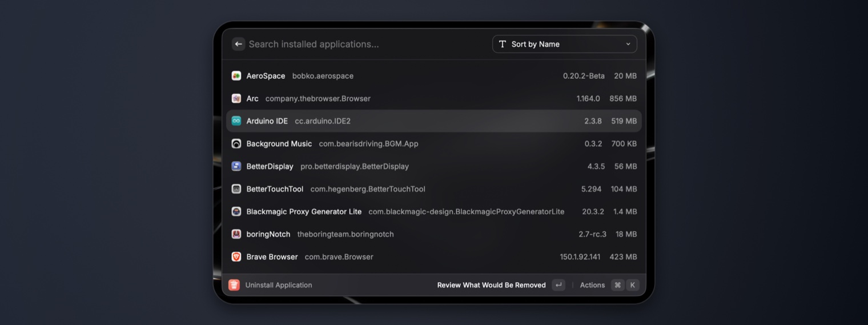Click version 1.164.0 of Arc

tap(588, 98)
